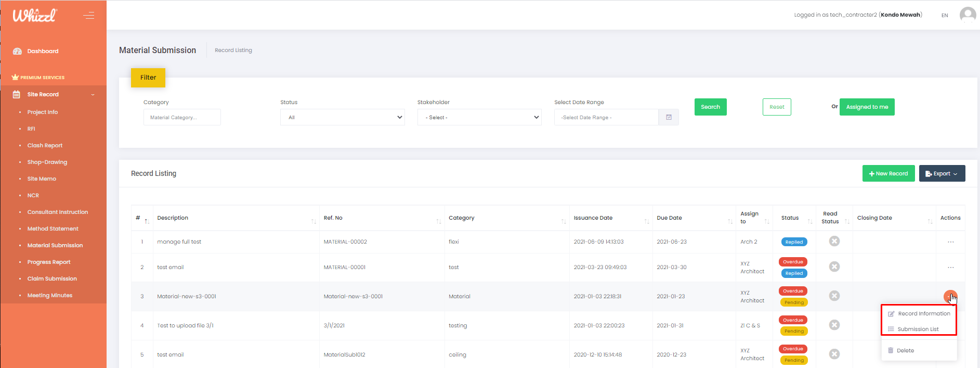Expand the Export dropdown button

(x=942, y=173)
